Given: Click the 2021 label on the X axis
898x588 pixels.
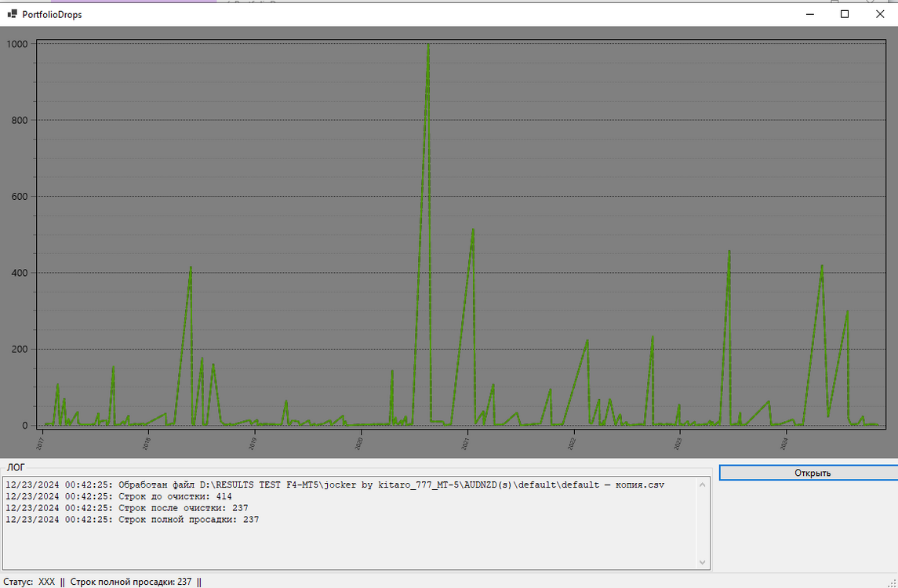Looking at the screenshot, I should coord(466,443).
